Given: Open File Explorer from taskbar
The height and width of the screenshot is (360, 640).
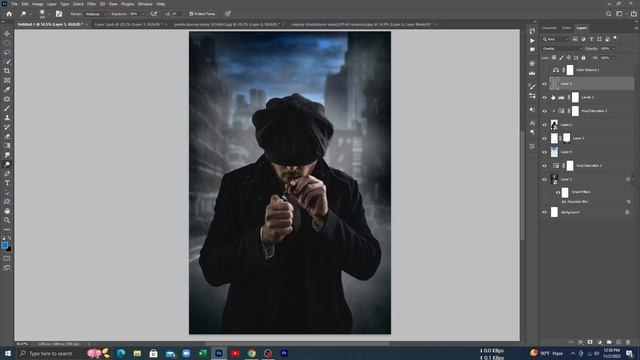Looking at the screenshot, I should coord(137,353).
